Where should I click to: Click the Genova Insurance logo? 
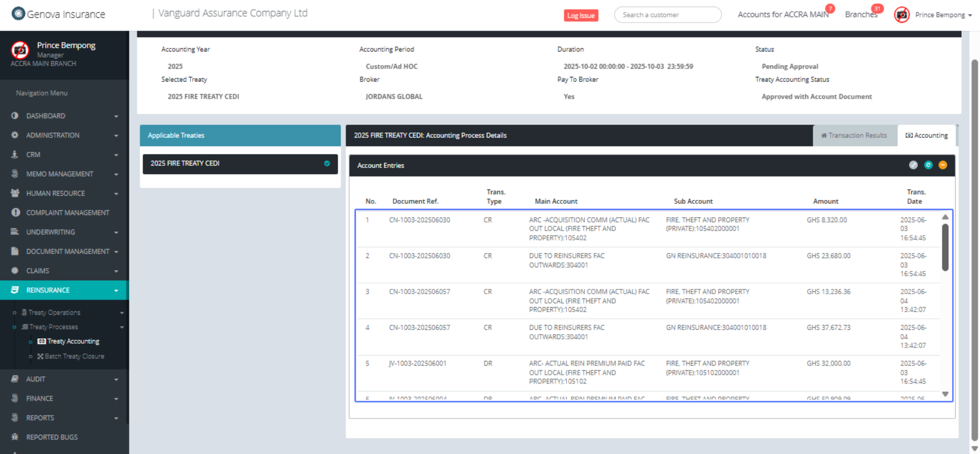(18, 13)
